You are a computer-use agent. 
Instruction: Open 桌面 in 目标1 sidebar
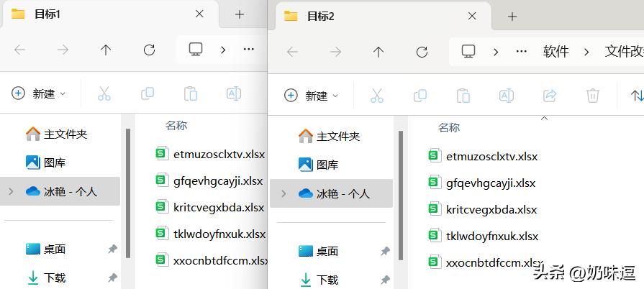[x=45, y=249]
